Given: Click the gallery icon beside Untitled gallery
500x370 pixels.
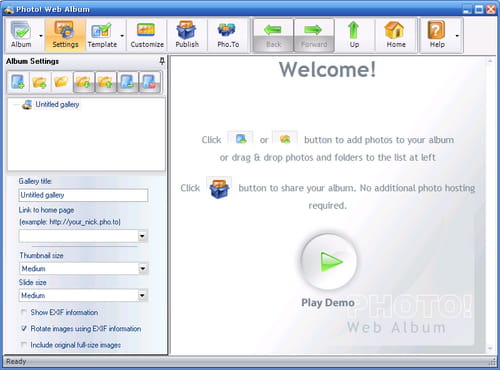Looking at the screenshot, I should click(x=27, y=105).
